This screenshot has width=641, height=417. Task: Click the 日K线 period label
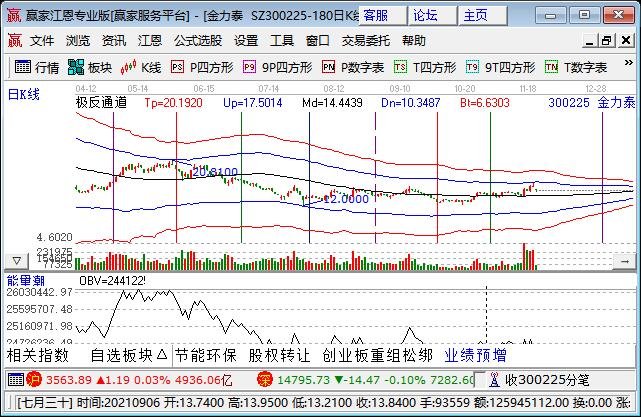(x=24, y=94)
